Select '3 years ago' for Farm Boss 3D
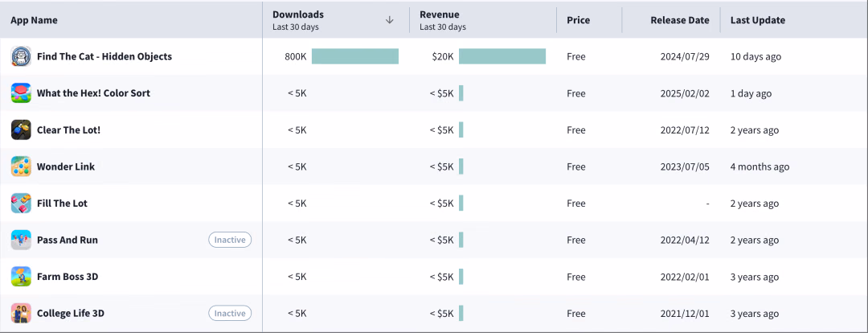This screenshot has height=333, width=868. [755, 277]
